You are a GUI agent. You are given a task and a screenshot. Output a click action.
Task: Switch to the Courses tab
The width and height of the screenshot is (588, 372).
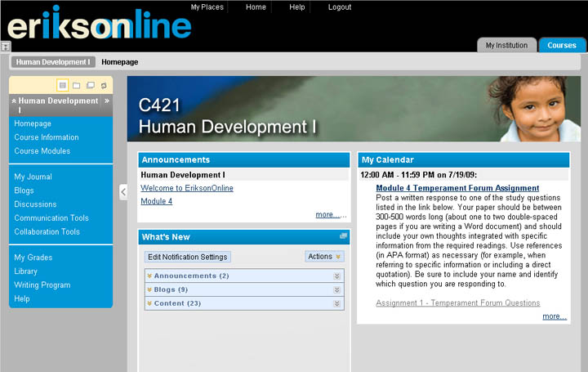pos(562,45)
